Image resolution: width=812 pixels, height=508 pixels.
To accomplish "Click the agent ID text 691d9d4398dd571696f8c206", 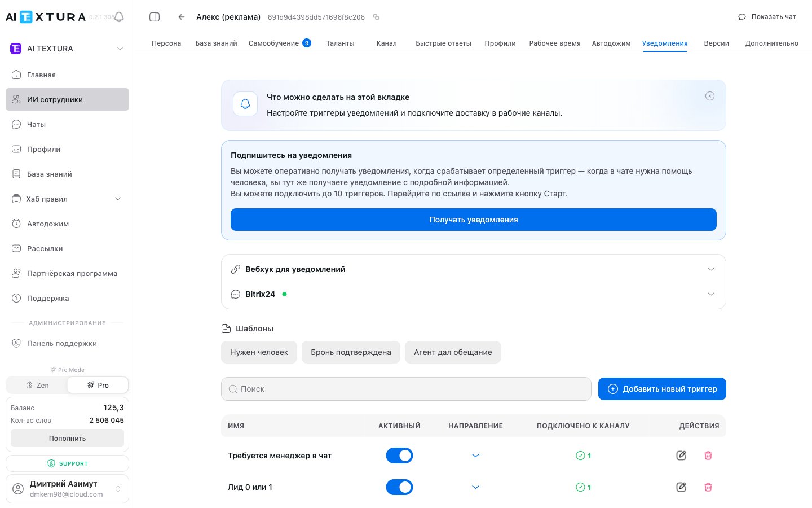I will [x=316, y=17].
